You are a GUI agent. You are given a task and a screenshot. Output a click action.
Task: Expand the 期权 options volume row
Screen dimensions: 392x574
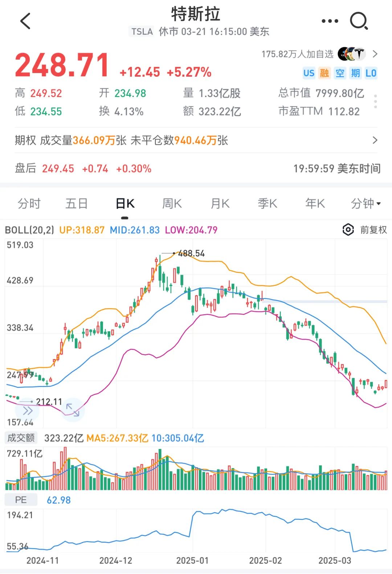pos(196,140)
